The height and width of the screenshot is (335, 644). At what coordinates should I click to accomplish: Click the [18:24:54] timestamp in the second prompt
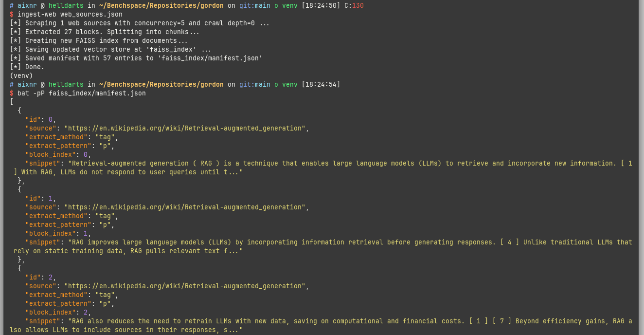321,85
